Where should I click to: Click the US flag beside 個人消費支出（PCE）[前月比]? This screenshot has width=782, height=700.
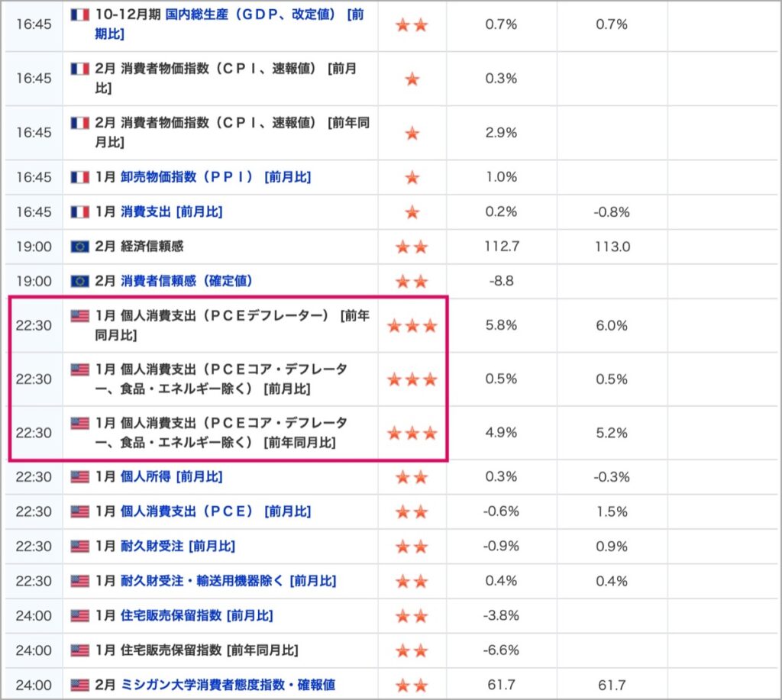(x=79, y=511)
